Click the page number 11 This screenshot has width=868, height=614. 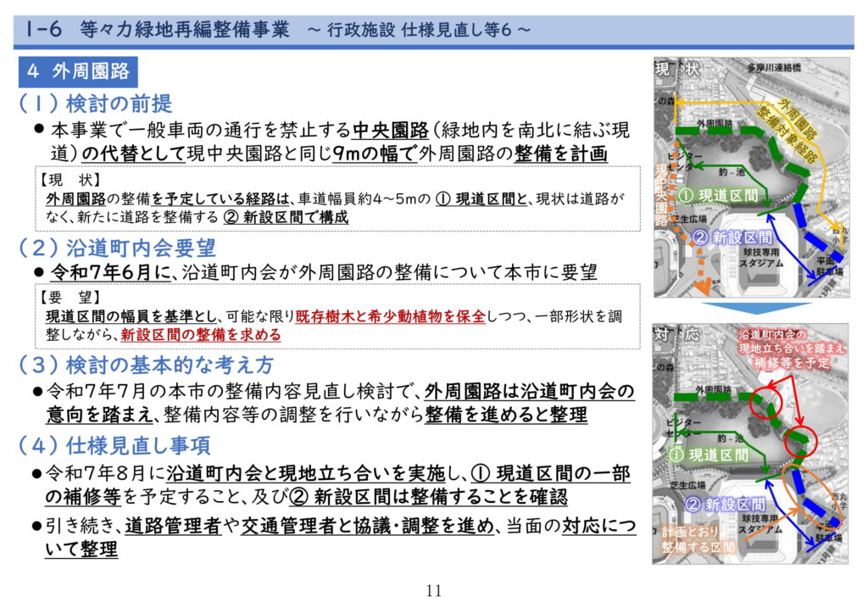434,591
